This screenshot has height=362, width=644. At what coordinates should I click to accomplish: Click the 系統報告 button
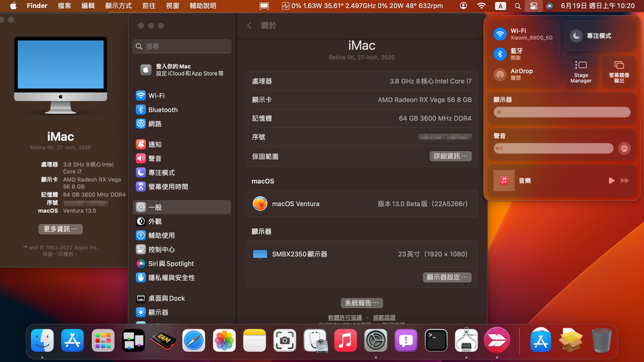362,303
